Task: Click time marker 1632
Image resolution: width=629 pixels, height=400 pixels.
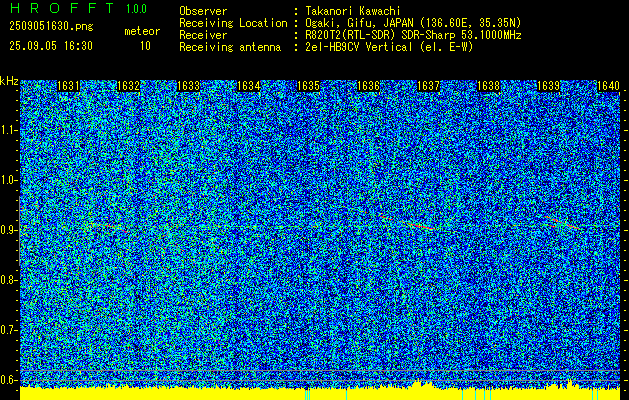Action: click(x=128, y=86)
